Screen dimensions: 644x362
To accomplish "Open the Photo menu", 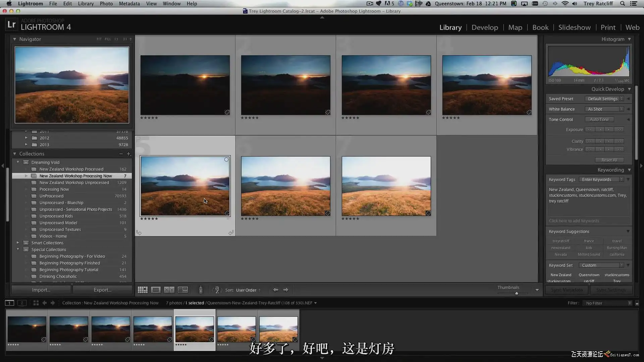I will [x=106, y=4].
